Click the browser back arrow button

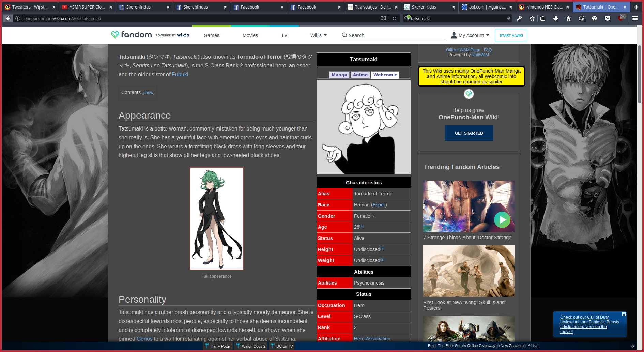[9, 18]
